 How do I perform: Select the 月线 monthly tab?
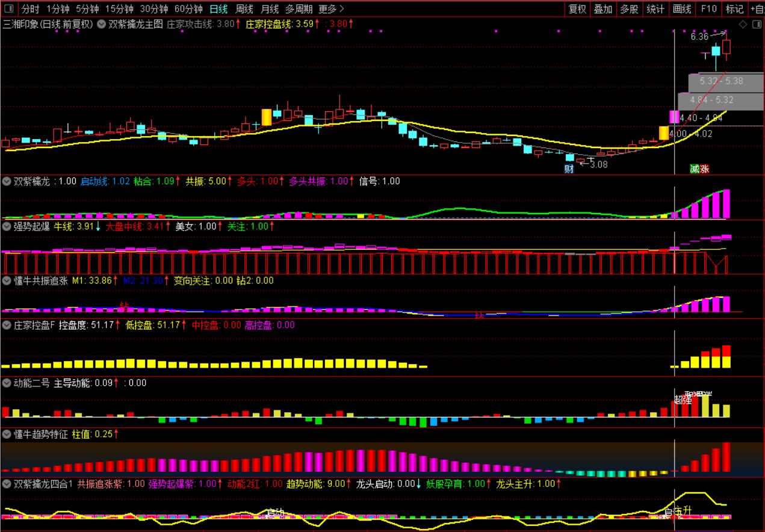pos(269,9)
